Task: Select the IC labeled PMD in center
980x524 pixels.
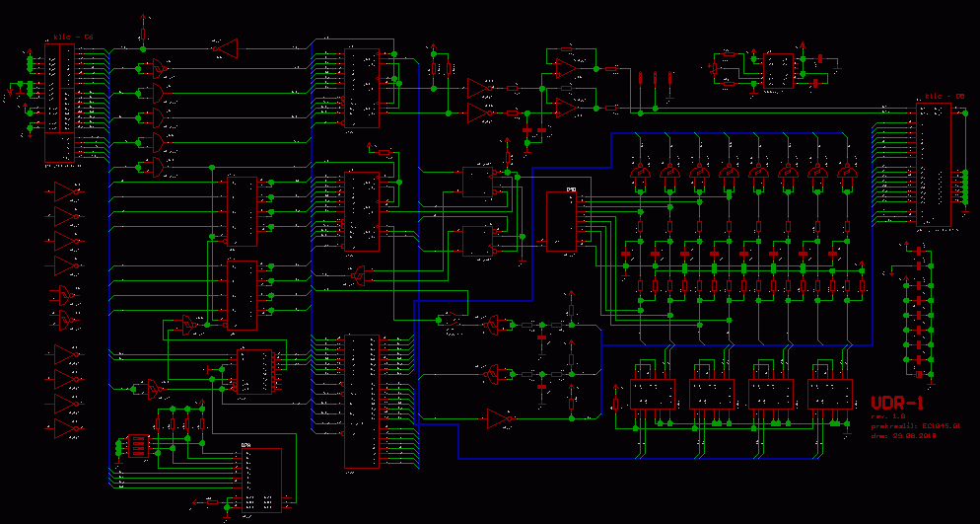Action: click(562, 222)
